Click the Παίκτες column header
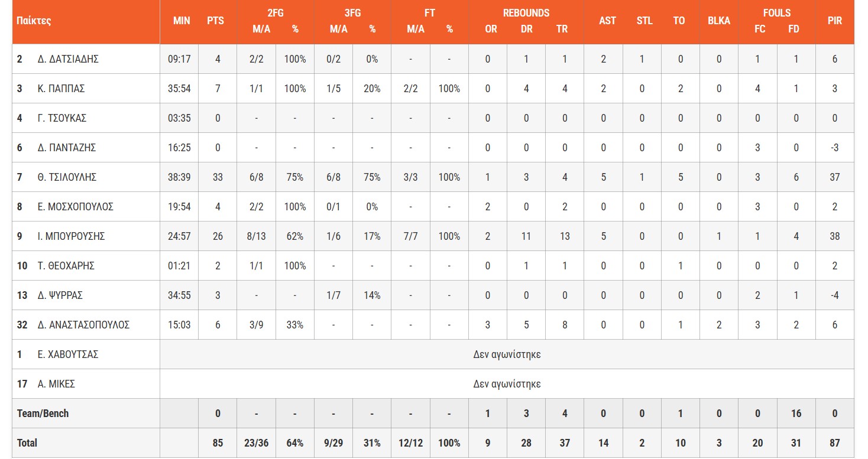The width and height of the screenshot is (868, 459). [x=34, y=21]
